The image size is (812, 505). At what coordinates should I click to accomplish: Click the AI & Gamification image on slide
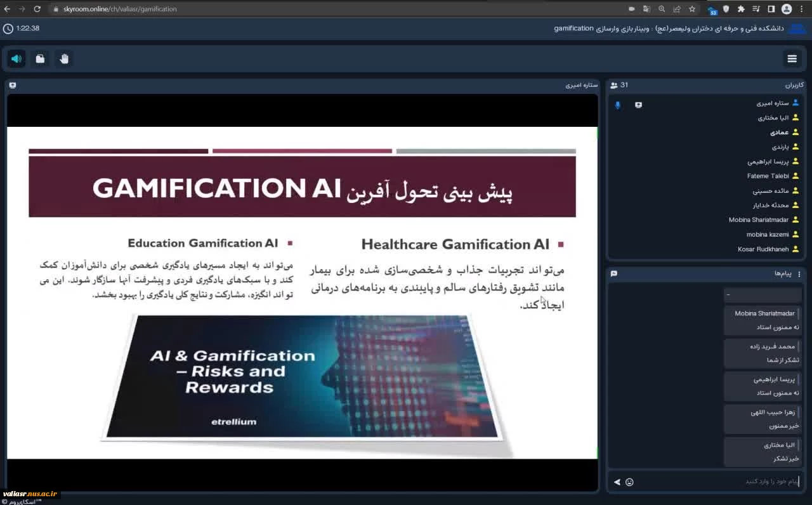(302, 378)
